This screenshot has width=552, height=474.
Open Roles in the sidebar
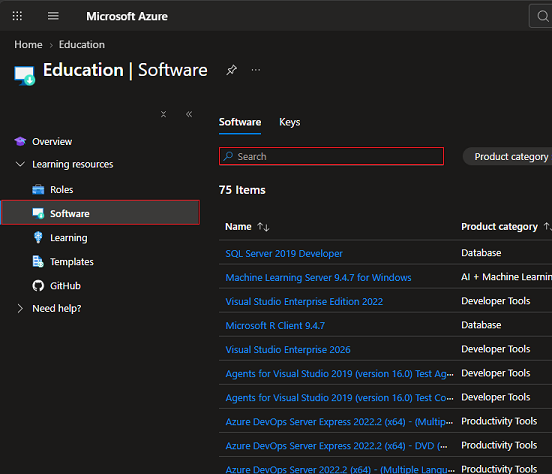(62, 189)
